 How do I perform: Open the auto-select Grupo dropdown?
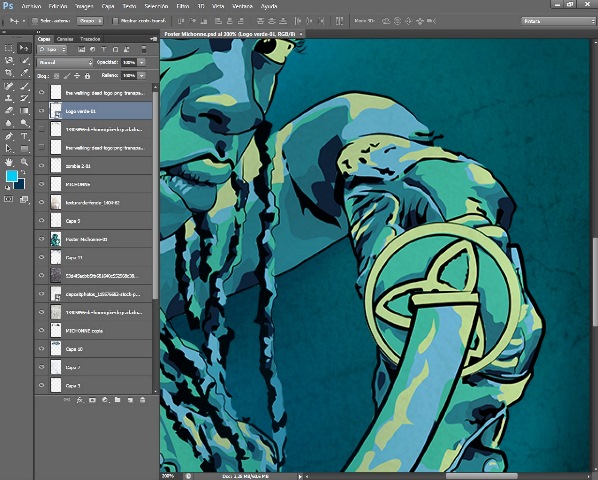click(x=90, y=21)
